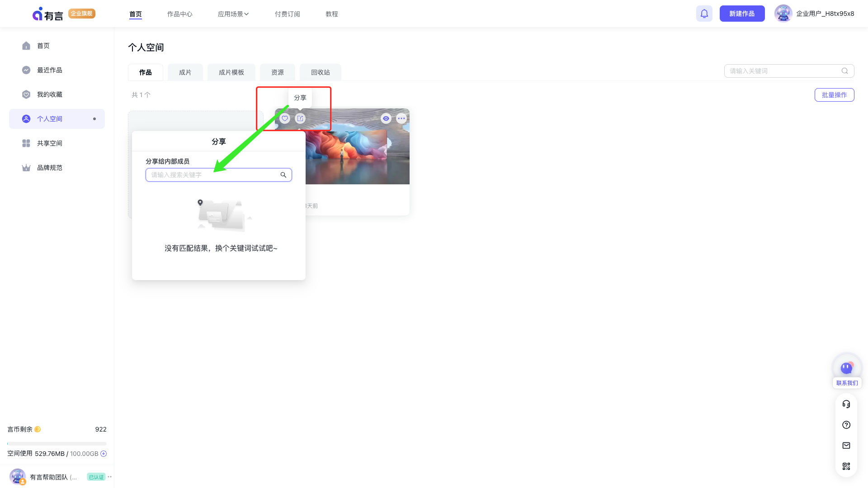
Task: Click the team avatar at bottom left
Action: click(18, 477)
